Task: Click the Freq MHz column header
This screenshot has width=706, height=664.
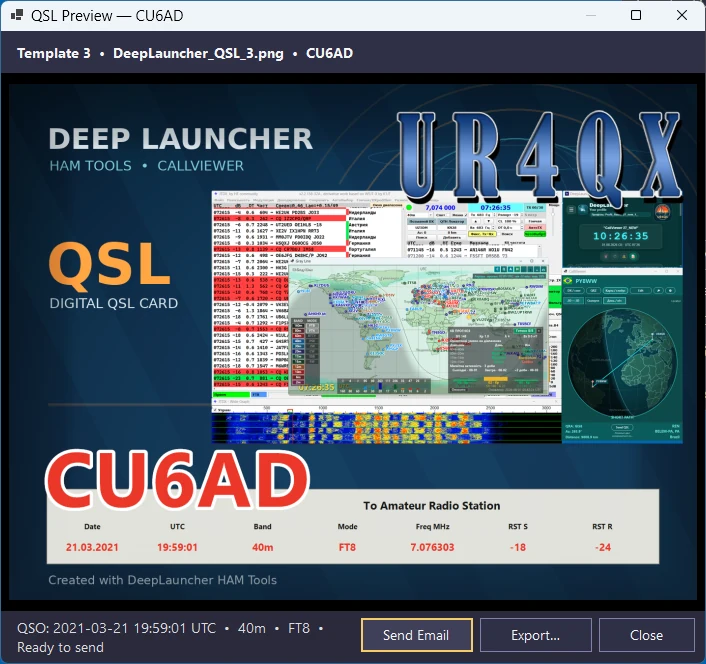Action: pos(432,526)
